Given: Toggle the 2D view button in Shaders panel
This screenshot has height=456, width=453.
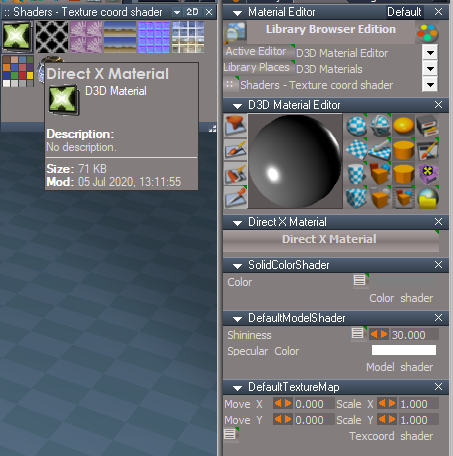Looking at the screenshot, I should click(x=192, y=12).
